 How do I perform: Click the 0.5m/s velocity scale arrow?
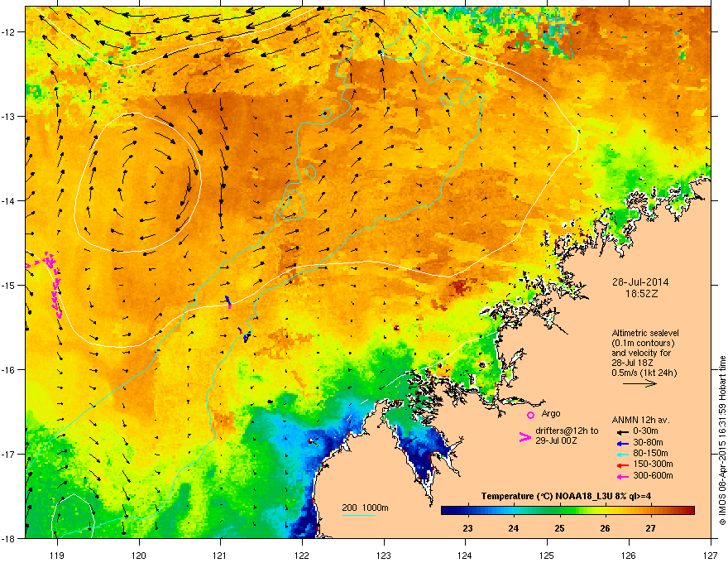[x=639, y=383]
